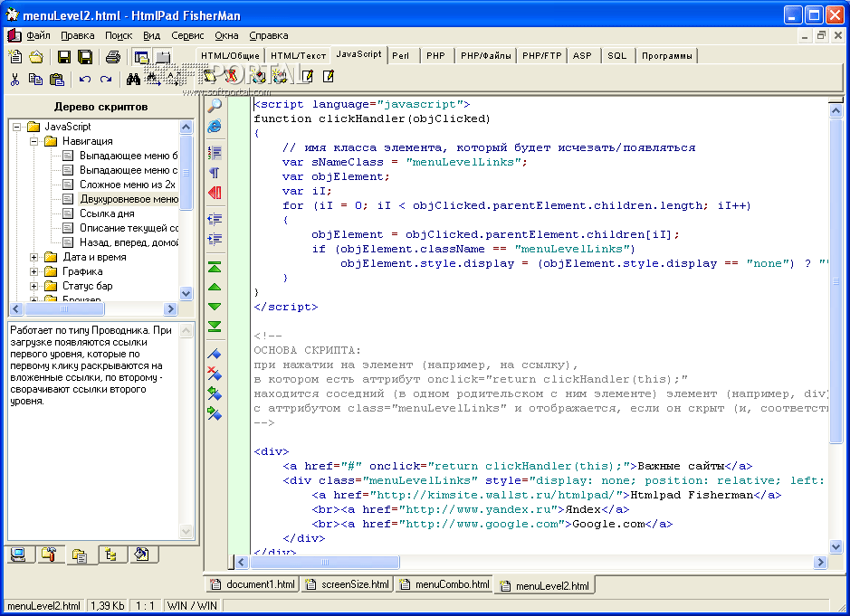Select the Сложное меню из 2х script
This screenshot has width=850, height=616.
(128, 185)
